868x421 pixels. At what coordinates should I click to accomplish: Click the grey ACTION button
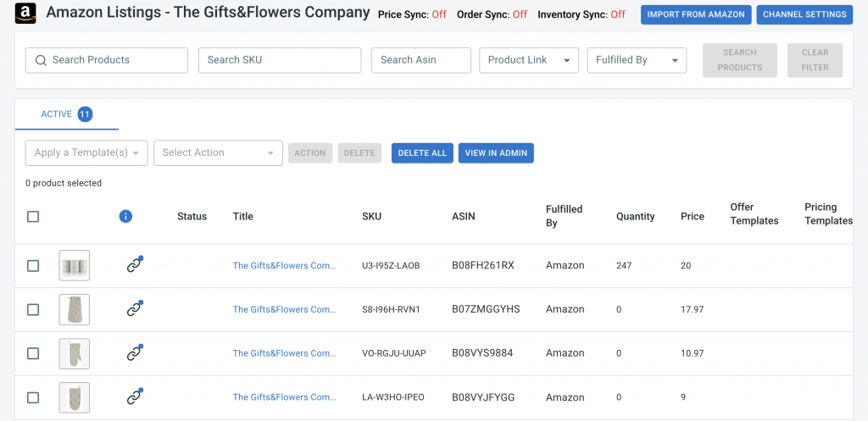(310, 153)
